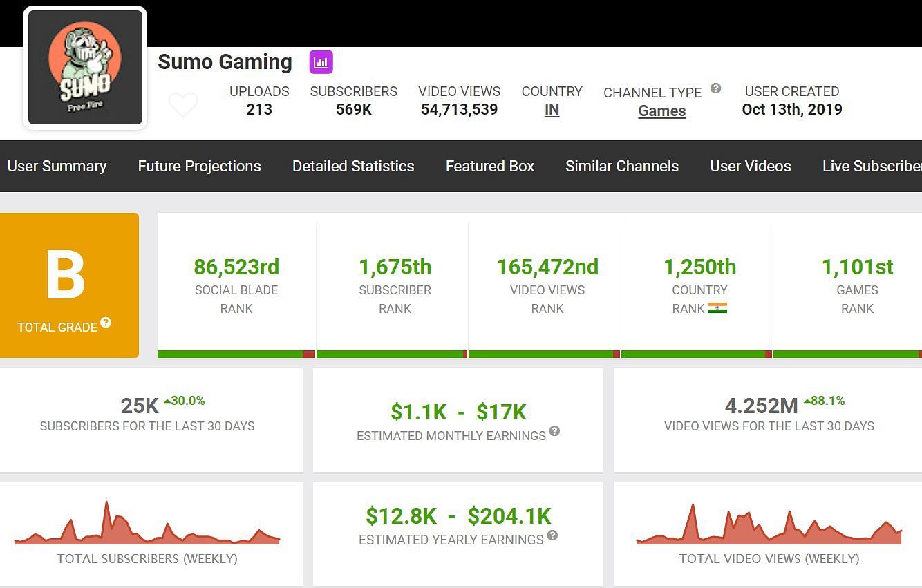Screen dimensions: 922x588
Task: Open the User Summary tab
Action: [x=57, y=166]
